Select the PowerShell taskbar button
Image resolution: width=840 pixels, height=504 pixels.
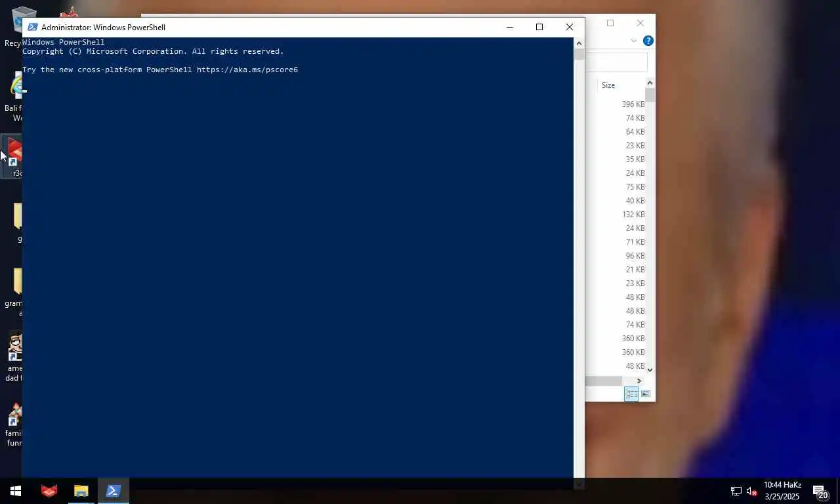113,491
